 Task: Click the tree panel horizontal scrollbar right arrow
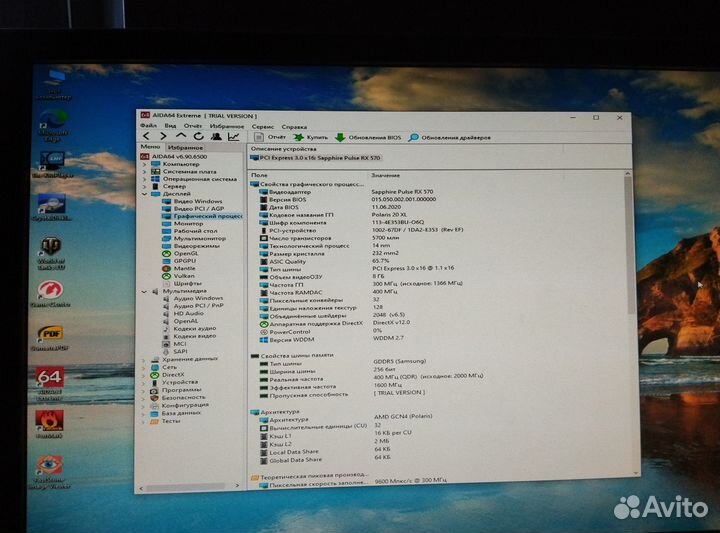[x=237, y=485]
